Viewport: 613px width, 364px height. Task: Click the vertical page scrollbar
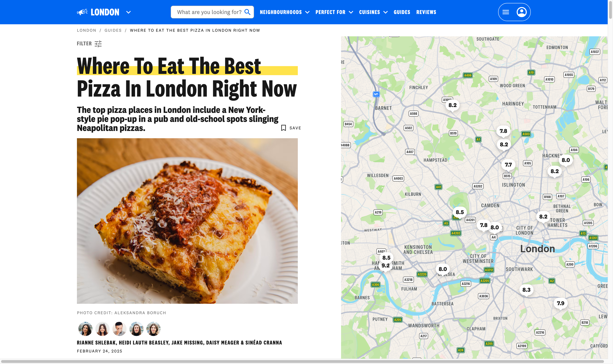610,10
